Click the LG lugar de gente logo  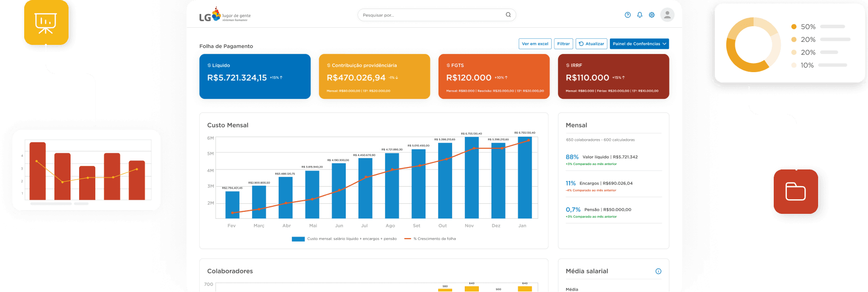pyautogui.click(x=225, y=16)
